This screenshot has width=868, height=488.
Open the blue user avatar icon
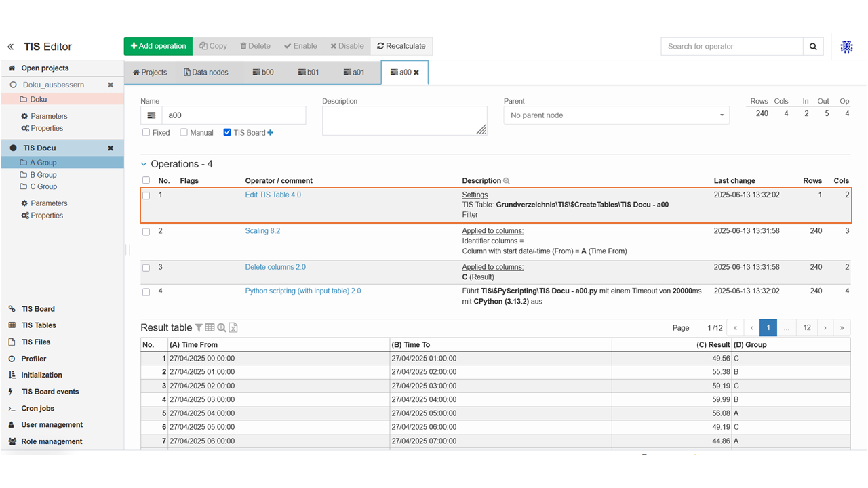click(x=846, y=47)
